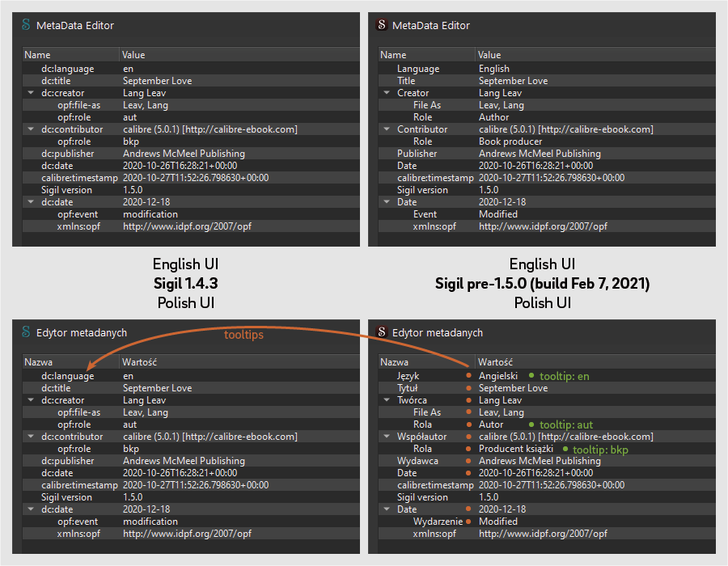728x566 pixels.
Task: Select opf:file-as row in English MetaData Editor
Action: click(x=191, y=105)
